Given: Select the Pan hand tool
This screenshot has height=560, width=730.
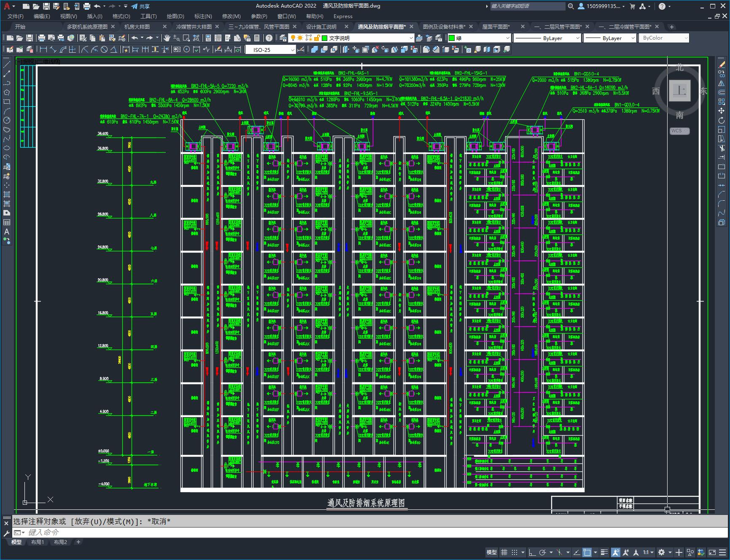Looking at the screenshot, I should (x=167, y=38).
